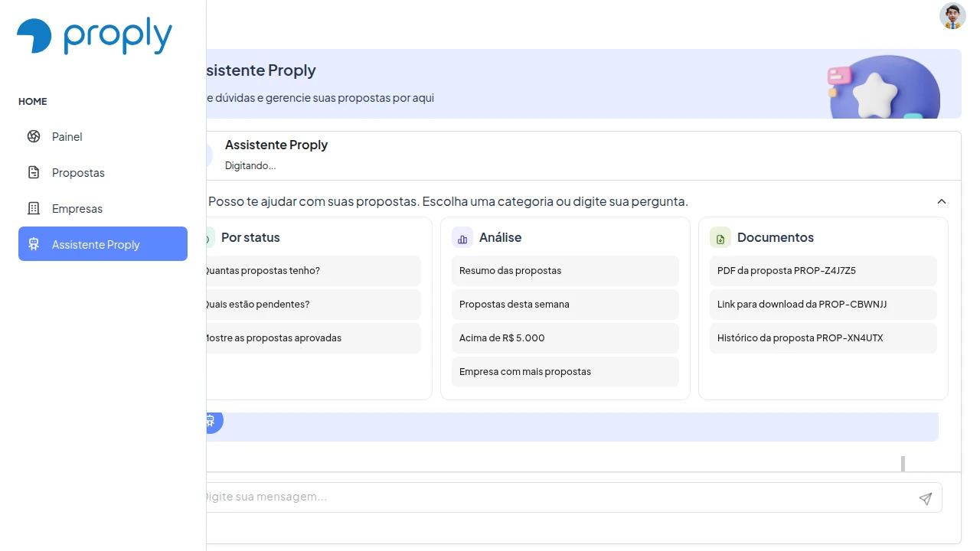Viewport: 980px width, 551px height.
Task: Open the user avatar menu
Action: (952, 16)
